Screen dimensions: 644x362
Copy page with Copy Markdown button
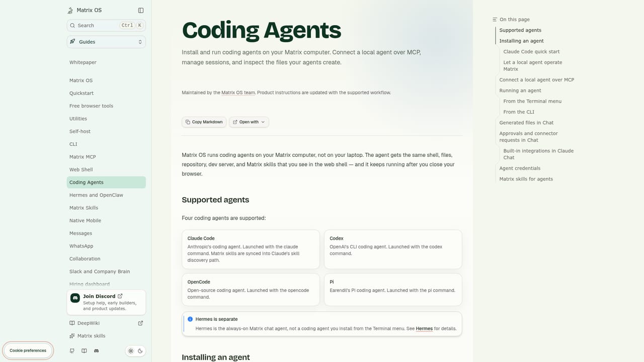point(204,122)
